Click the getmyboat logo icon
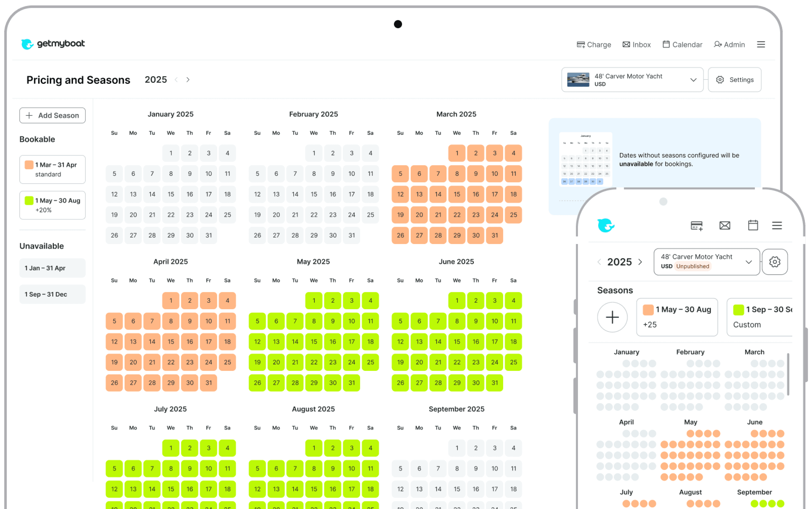This screenshot has height=509, width=812. click(27, 44)
